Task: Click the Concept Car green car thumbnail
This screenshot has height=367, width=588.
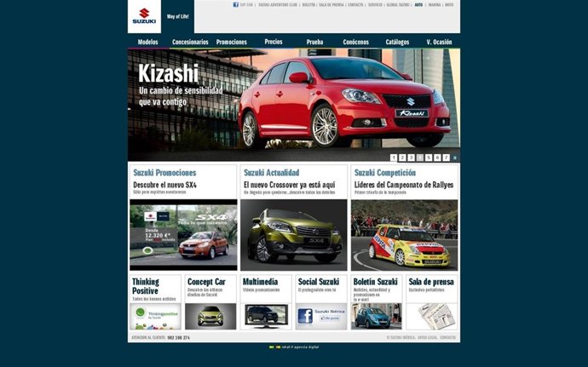Action: coord(210,317)
